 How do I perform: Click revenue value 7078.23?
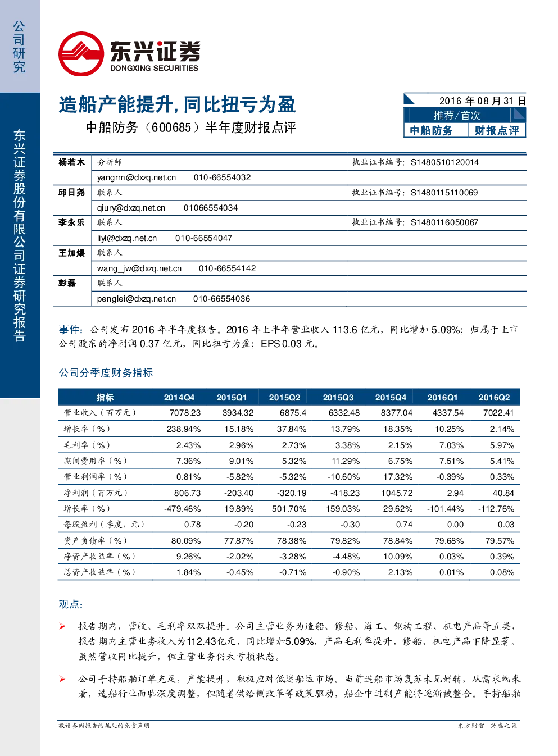point(185,413)
